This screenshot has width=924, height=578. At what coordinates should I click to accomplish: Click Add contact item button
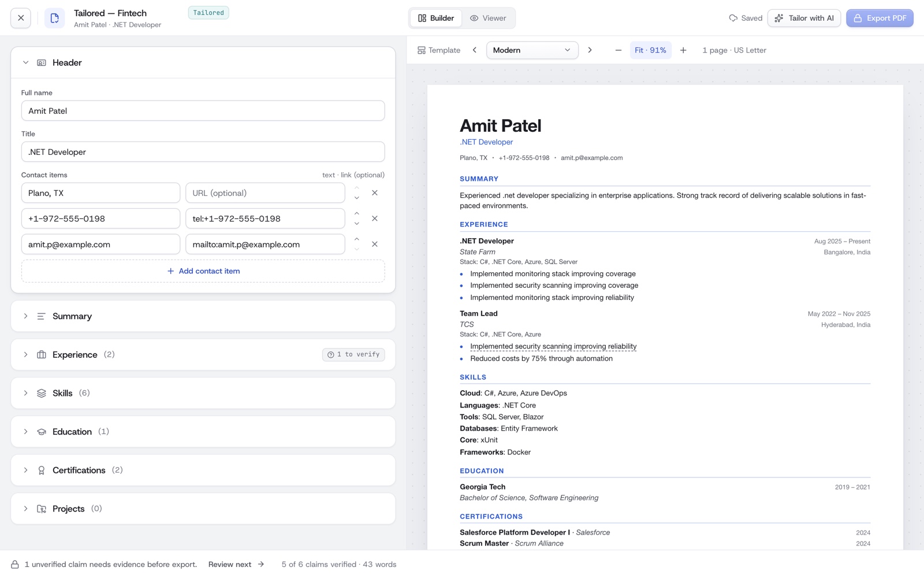coord(203,271)
